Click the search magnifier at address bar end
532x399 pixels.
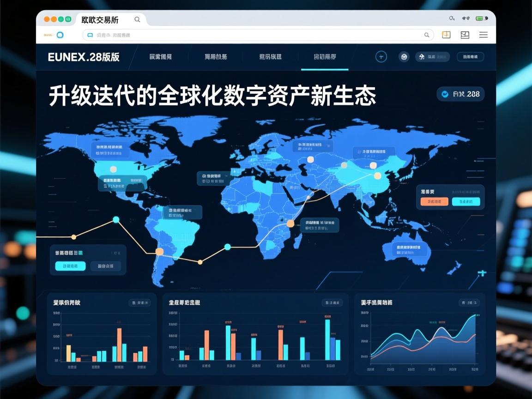pyautogui.click(x=427, y=35)
